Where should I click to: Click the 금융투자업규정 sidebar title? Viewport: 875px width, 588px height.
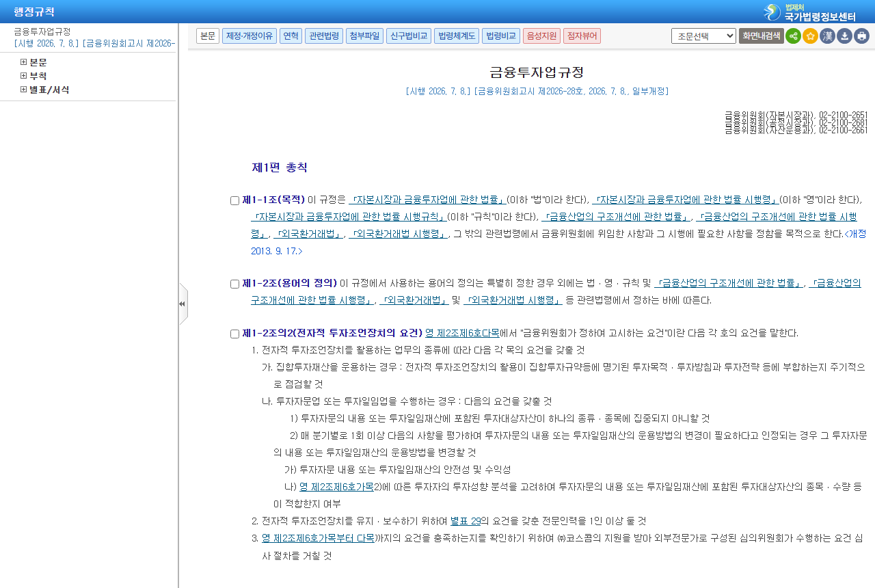[x=42, y=31]
